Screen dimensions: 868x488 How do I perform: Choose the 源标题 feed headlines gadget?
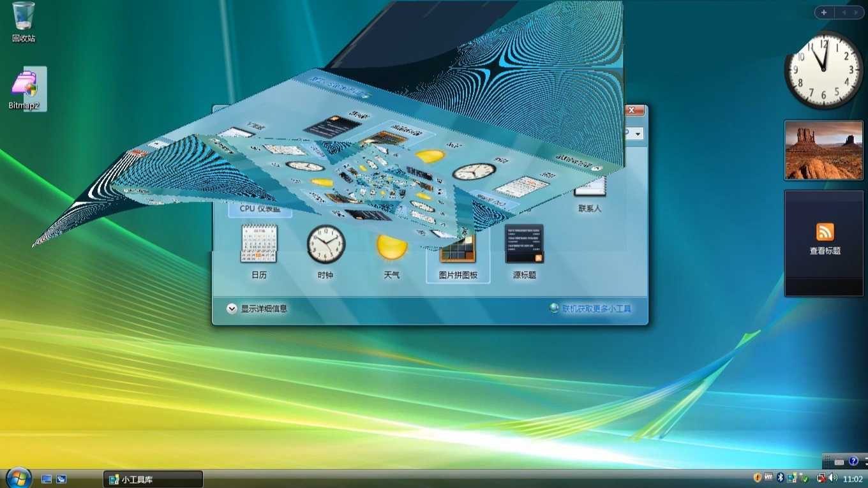tap(524, 252)
